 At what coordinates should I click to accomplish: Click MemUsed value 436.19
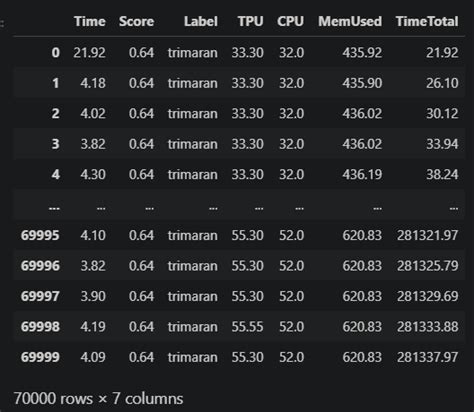pyautogui.click(x=362, y=175)
